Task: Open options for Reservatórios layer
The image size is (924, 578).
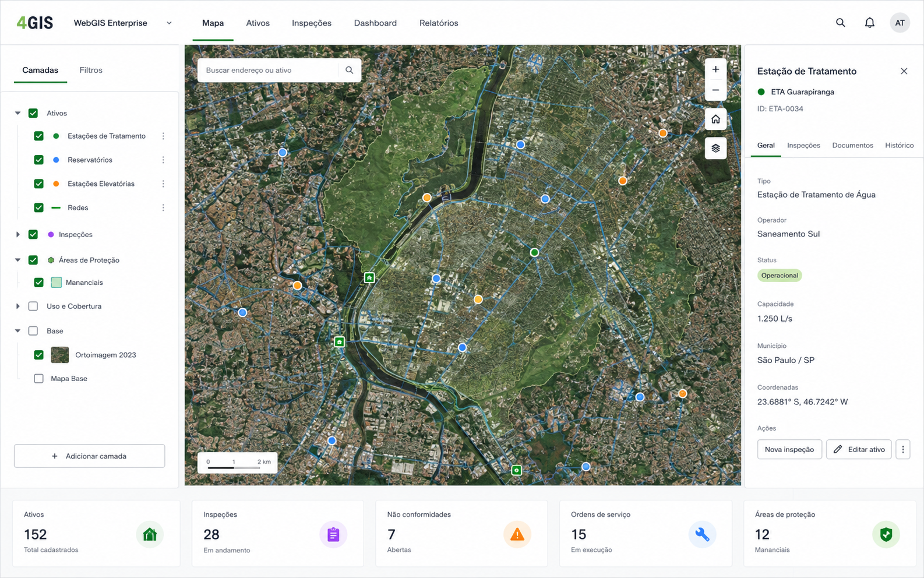Action: tap(163, 160)
